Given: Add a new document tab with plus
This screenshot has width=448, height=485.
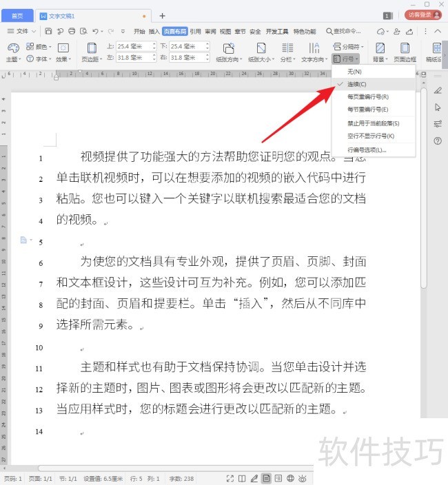Looking at the screenshot, I should pyautogui.click(x=162, y=16).
